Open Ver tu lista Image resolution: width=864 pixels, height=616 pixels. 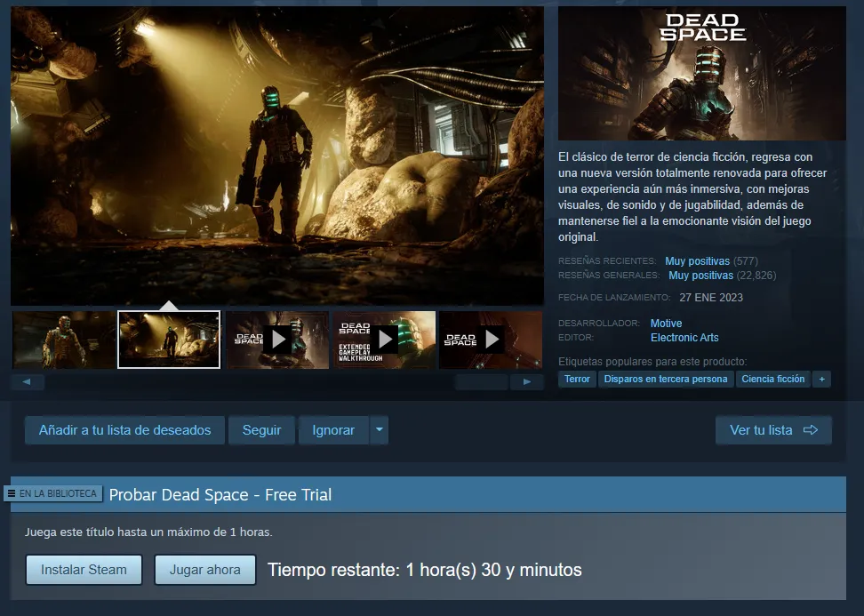tap(773, 430)
